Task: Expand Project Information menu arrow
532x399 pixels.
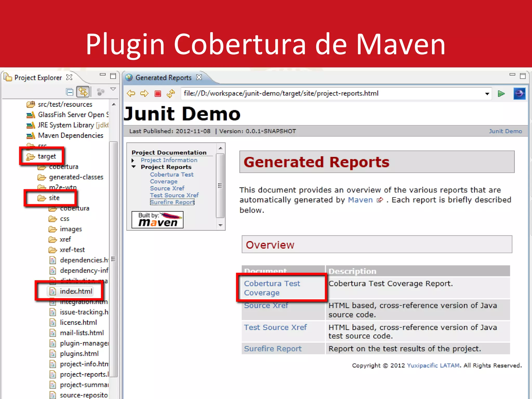Action: (x=133, y=160)
